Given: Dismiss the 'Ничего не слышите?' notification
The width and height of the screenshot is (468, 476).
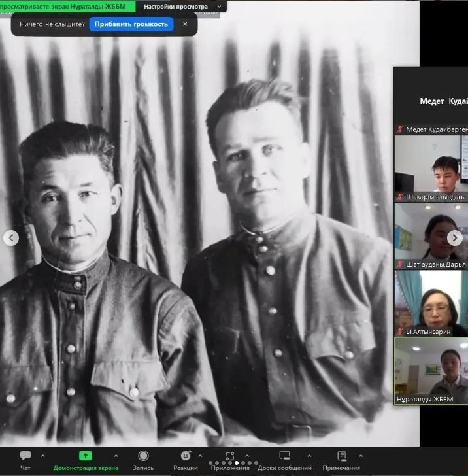Looking at the screenshot, I should tap(185, 24).
